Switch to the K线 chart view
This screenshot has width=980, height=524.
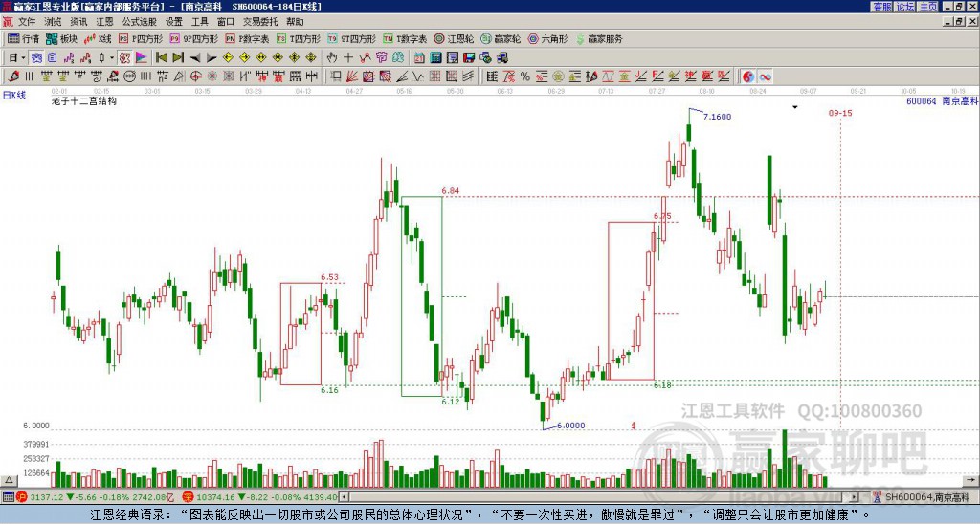coord(98,38)
